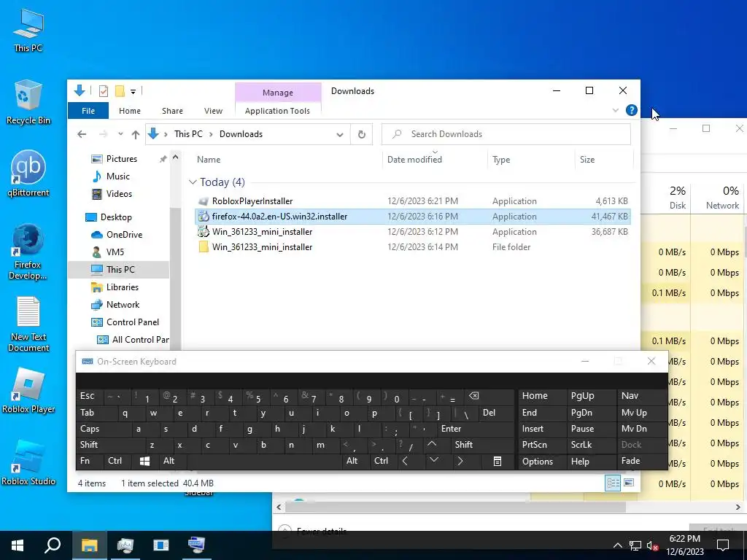
Task: Open Explorer Help question mark icon
Action: click(631, 111)
